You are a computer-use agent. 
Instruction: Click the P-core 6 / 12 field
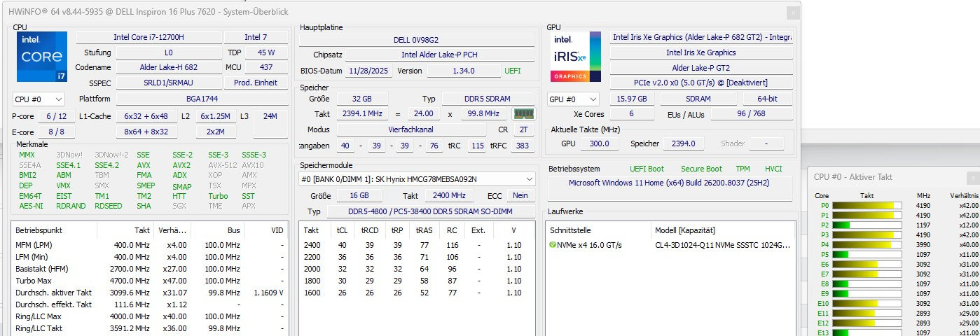pos(56,116)
